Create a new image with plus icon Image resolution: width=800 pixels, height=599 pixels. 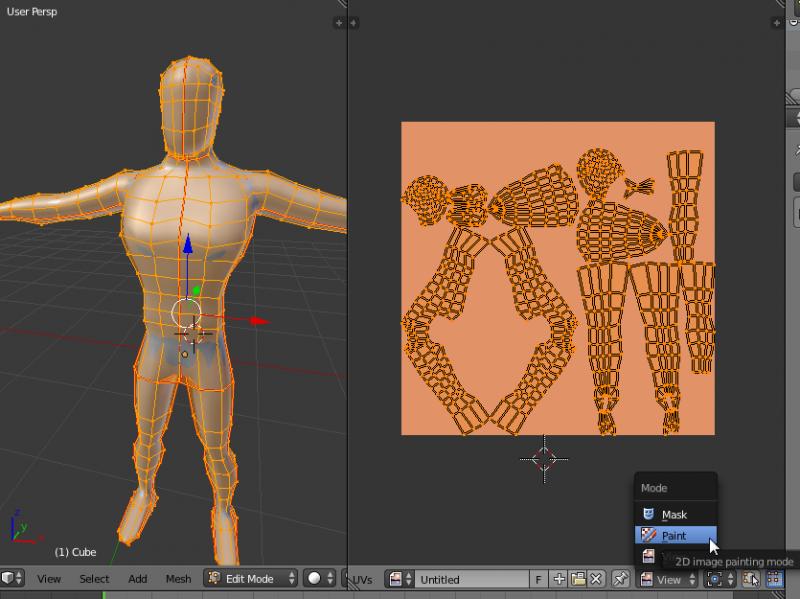559,579
